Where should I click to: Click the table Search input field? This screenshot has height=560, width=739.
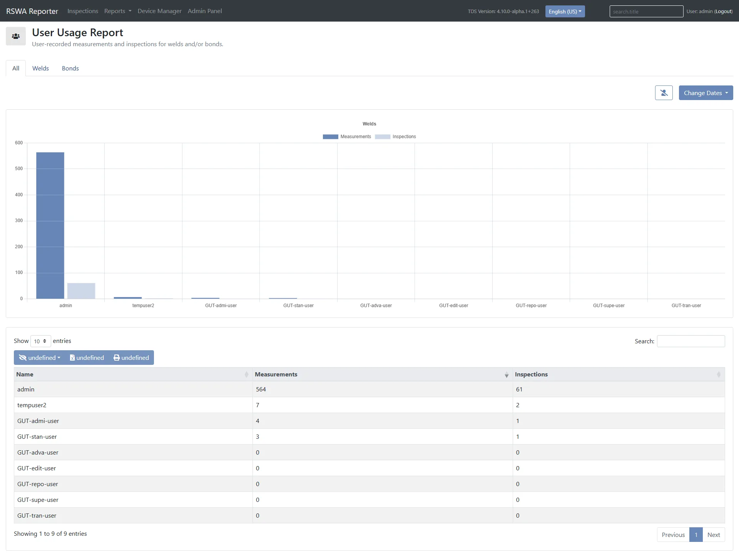[x=691, y=341]
